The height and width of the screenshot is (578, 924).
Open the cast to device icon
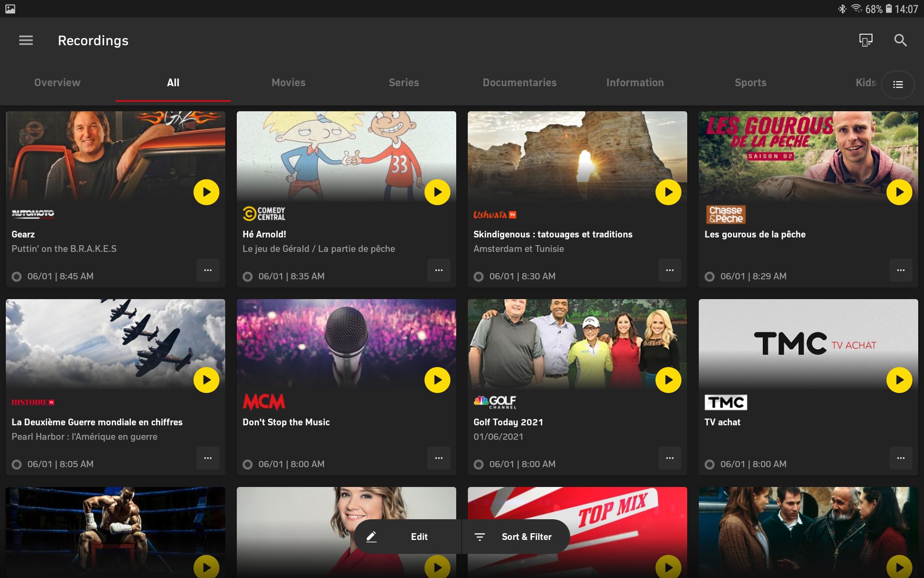pyautogui.click(x=866, y=40)
